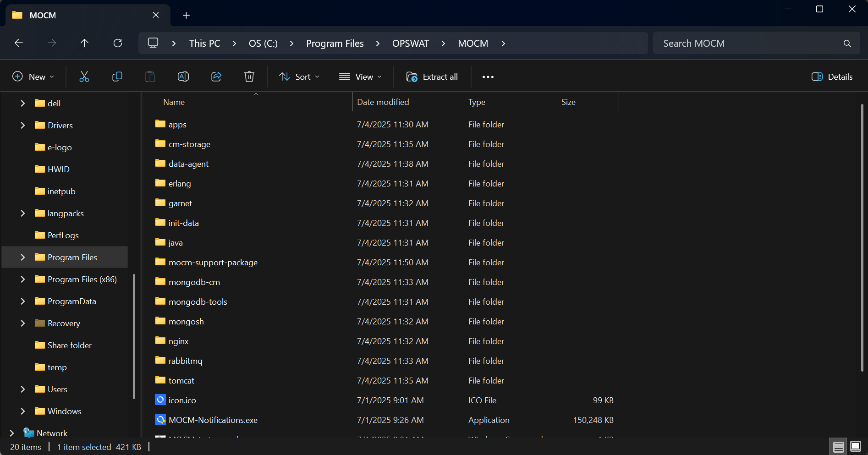Expand the Users tree node
Viewport: 868px width, 455px height.
(22, 389)
